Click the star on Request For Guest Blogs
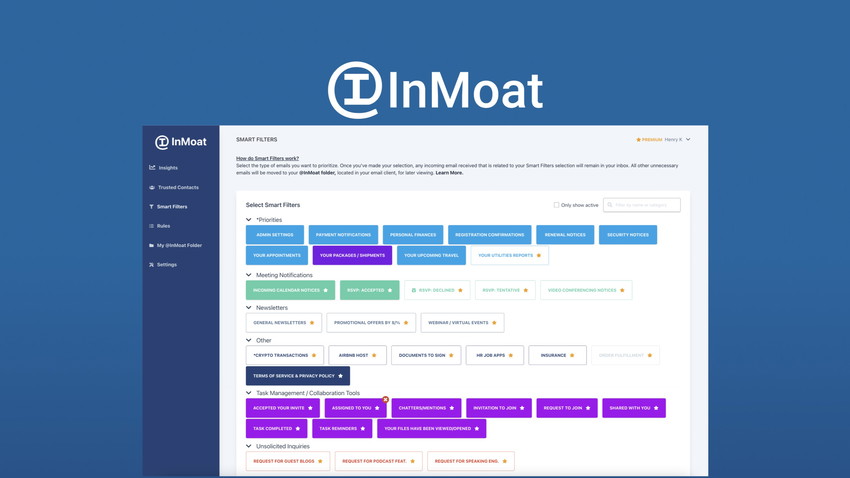Screen dimensions: 850x478 [320, 461]
